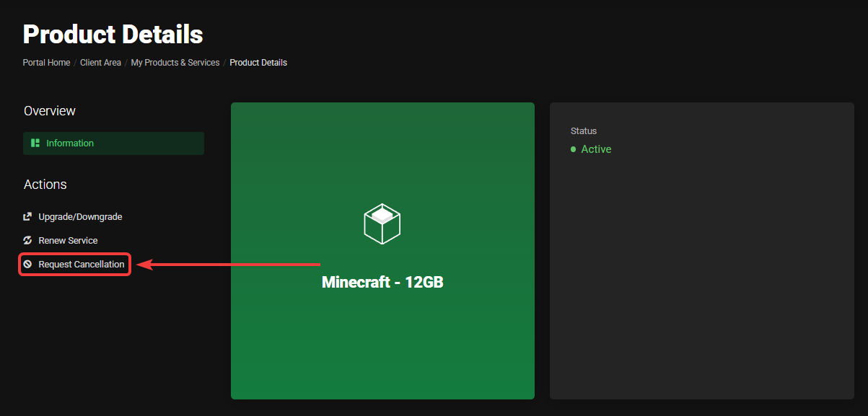Select the Renew Service link
This screenshot has height=416, width=868.
click(68, 240)
